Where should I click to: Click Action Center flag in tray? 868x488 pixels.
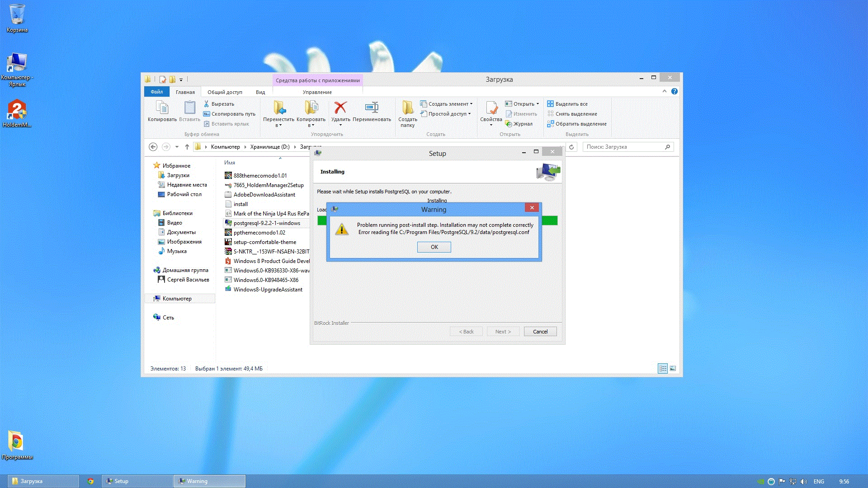(x=782, y=482)
